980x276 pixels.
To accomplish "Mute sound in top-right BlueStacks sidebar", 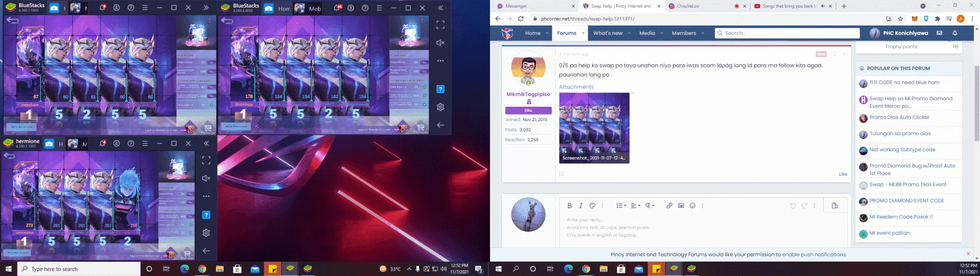I will 440,43.
